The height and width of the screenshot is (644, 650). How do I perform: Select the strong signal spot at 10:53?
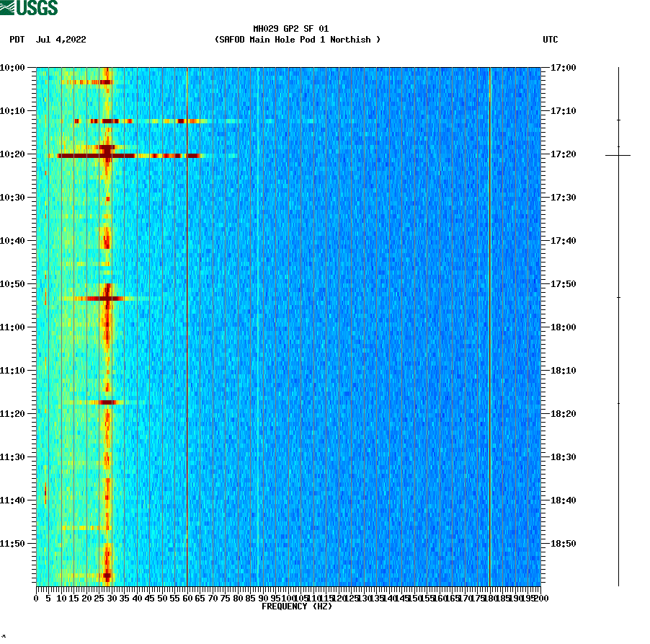pyautogui.click(x=108, y=296)
